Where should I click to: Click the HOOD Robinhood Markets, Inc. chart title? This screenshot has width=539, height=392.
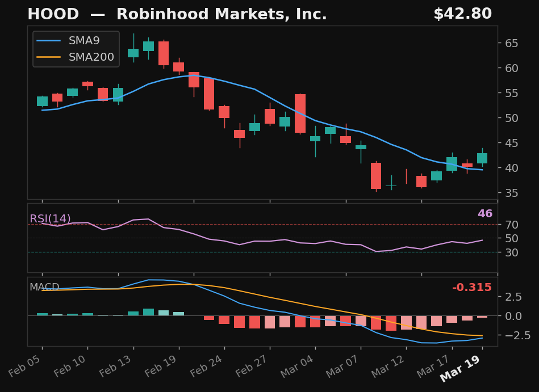pos(177,14)
